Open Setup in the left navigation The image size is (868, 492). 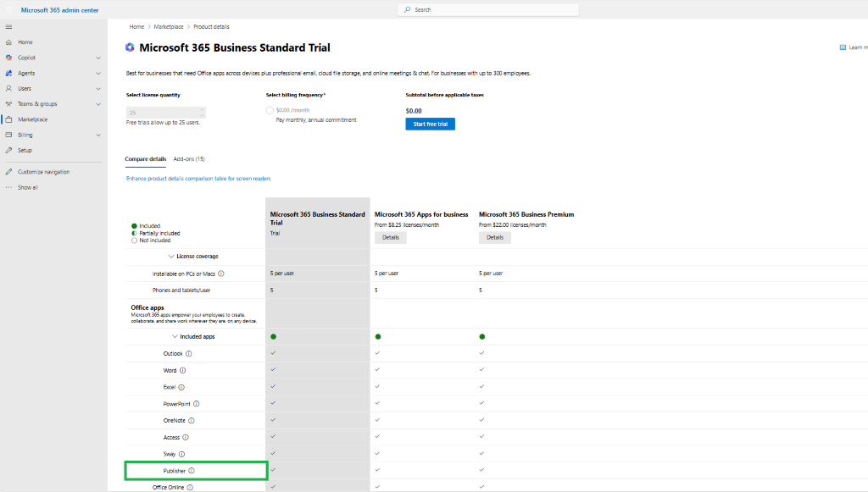coord(25,151)
